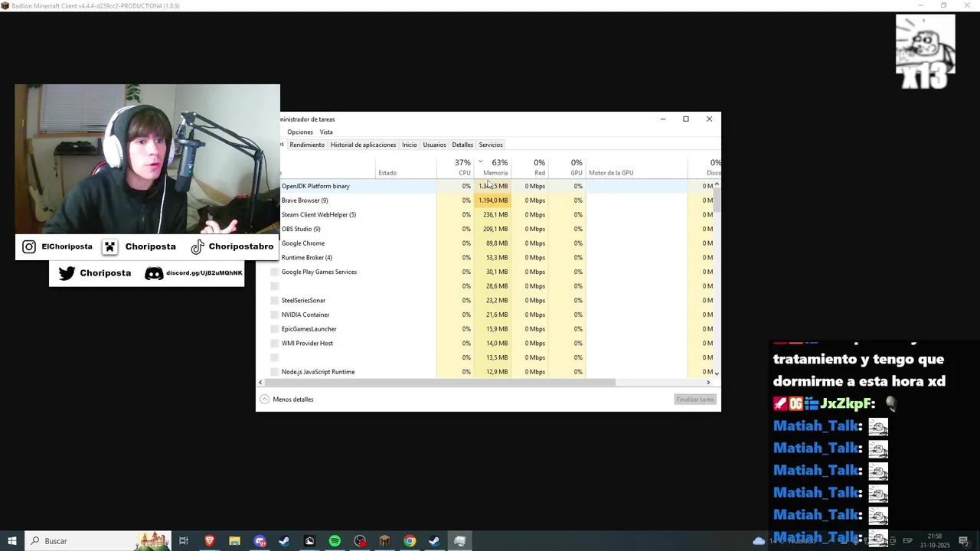This screenshot has height=551, width=980.
Task: Switch to the Usuarios tab
Action: click(x=434, y=145)
